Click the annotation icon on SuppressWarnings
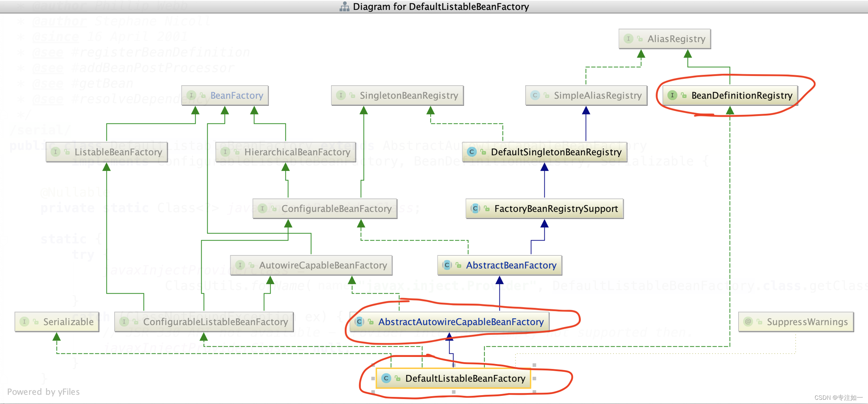Screen dimensions: 868x404 point(748,322)
